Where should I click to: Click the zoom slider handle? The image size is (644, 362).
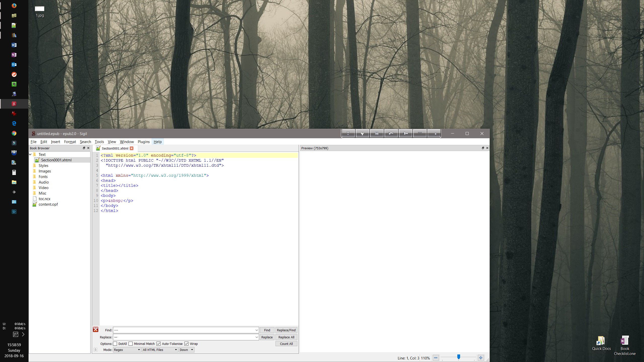pyautogui.click(x=459, y=357)
